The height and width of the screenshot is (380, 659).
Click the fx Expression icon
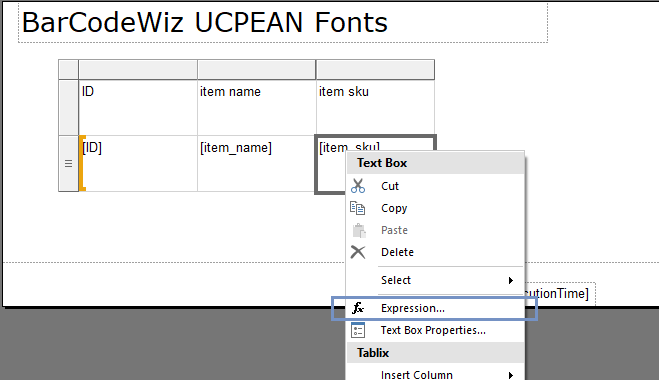(x=358, y=308)
